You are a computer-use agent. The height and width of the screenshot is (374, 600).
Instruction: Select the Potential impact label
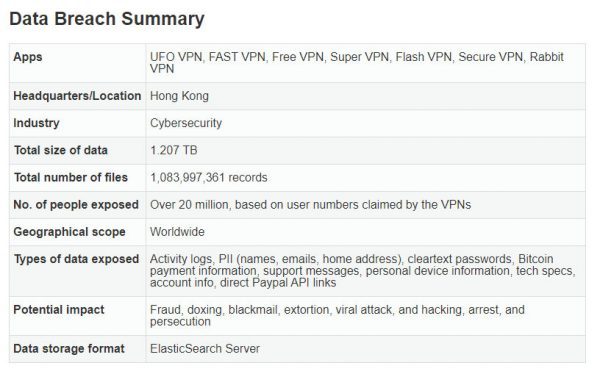click(59, 310)
